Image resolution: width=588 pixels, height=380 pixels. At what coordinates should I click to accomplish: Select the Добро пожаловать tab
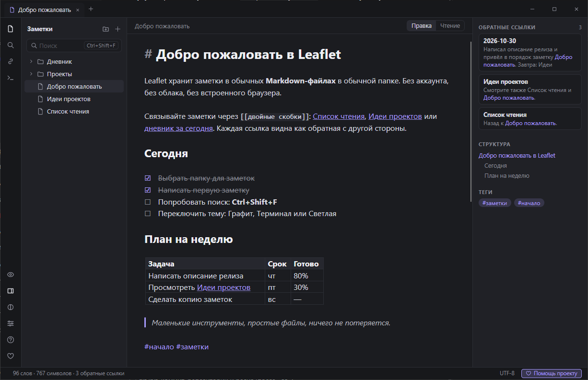coord(44,10)
